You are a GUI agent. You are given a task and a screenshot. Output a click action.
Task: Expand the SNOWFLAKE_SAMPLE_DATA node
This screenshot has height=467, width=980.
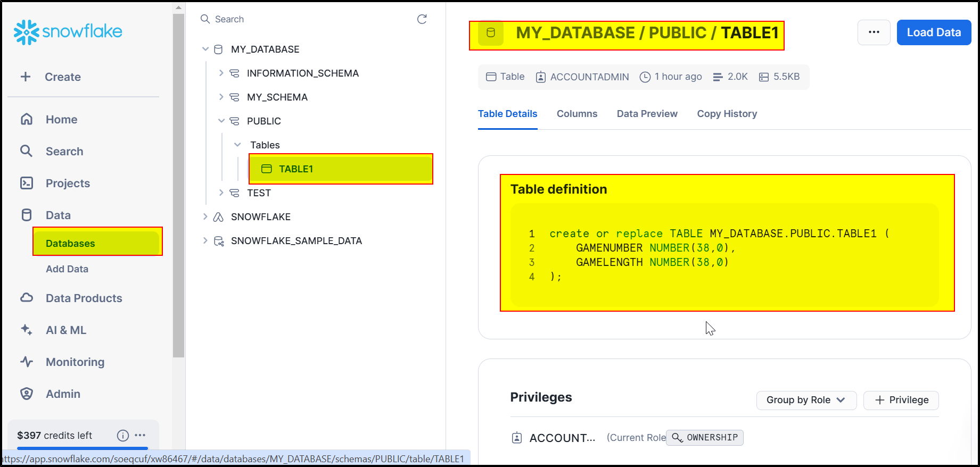click(x=205, y=240)
